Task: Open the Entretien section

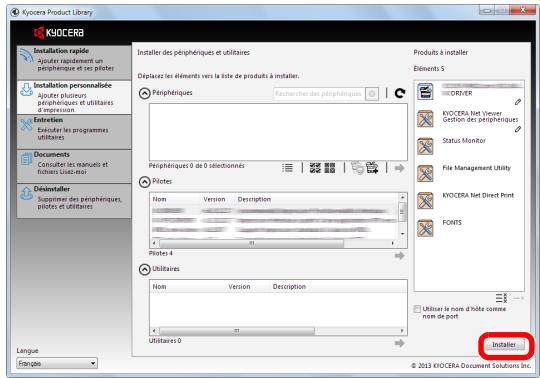Action: (74, 132)
